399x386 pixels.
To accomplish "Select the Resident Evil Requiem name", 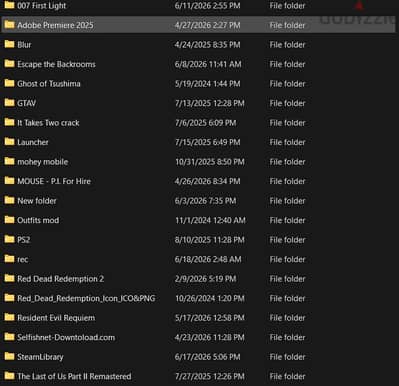I will coord(56,318).
